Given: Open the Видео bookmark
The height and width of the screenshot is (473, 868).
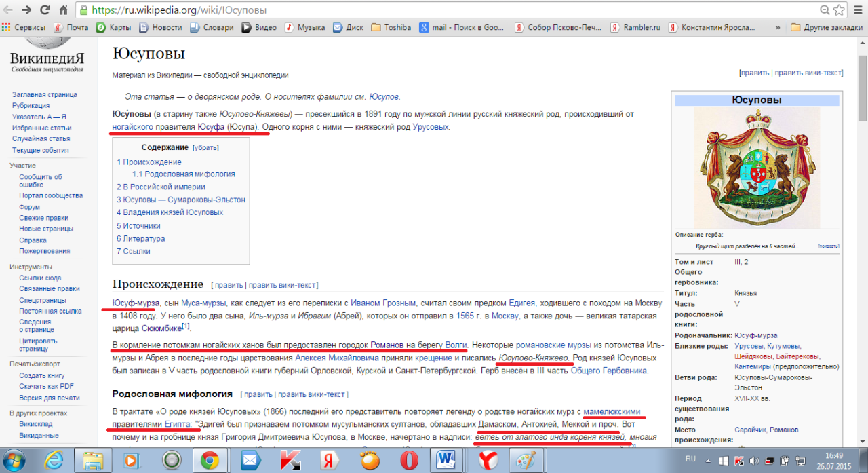Looking at the screenshot, I should [x=259, y=27].
